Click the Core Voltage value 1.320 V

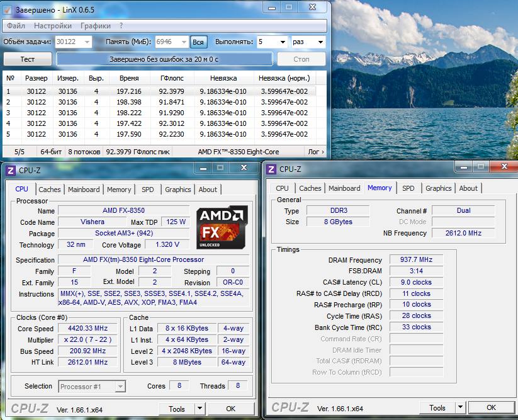(x=167, y=244)
